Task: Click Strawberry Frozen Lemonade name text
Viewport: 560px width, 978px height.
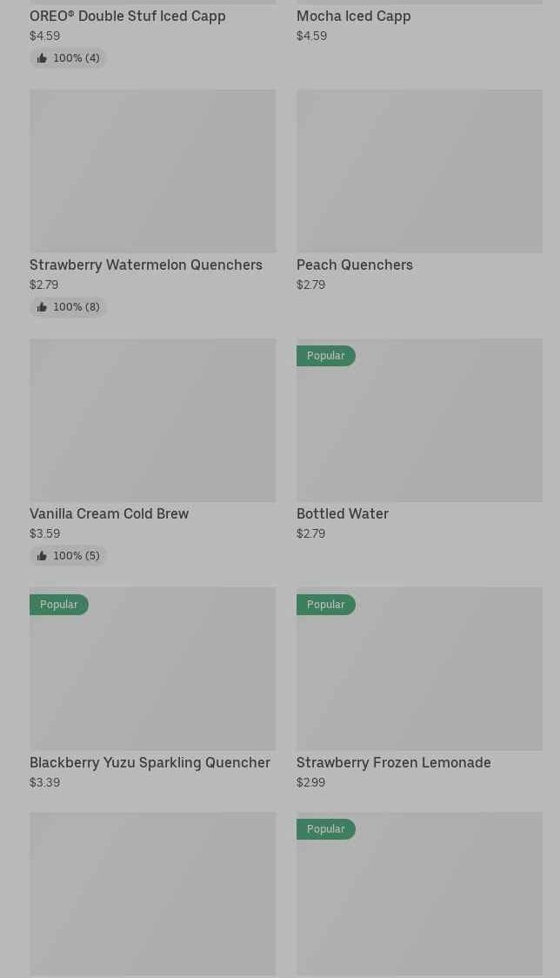Action: click(x=394, y=762)
